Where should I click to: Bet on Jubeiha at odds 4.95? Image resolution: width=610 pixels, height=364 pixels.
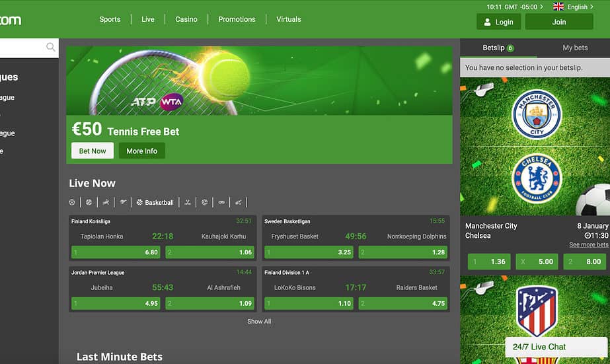pyautogui.click(x=116, y=303)
